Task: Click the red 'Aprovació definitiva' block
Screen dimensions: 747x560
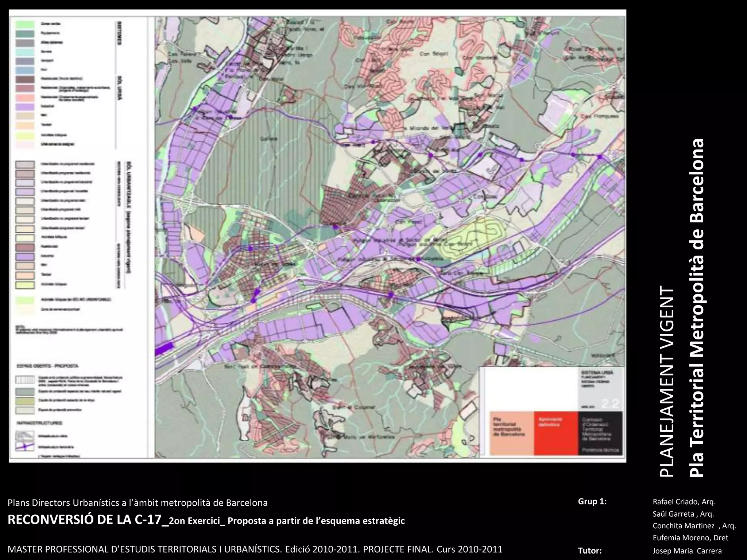Action: click(x=556, y=433)
